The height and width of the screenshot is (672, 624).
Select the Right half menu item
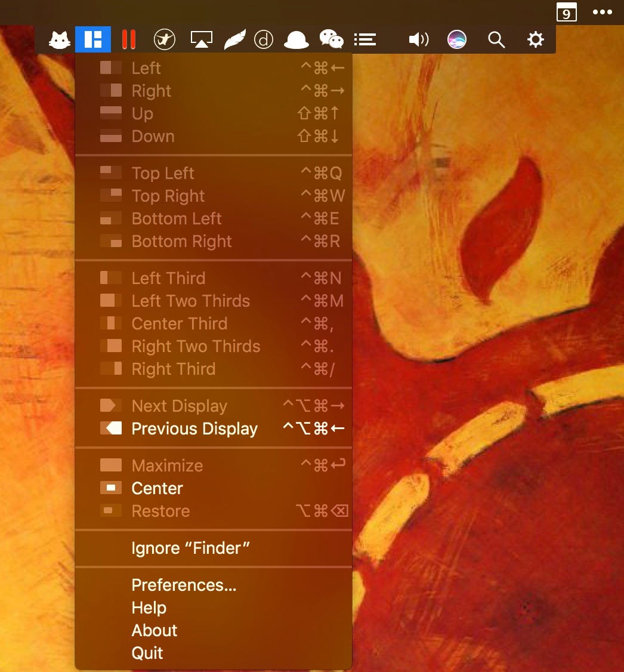tap(214, 91)
